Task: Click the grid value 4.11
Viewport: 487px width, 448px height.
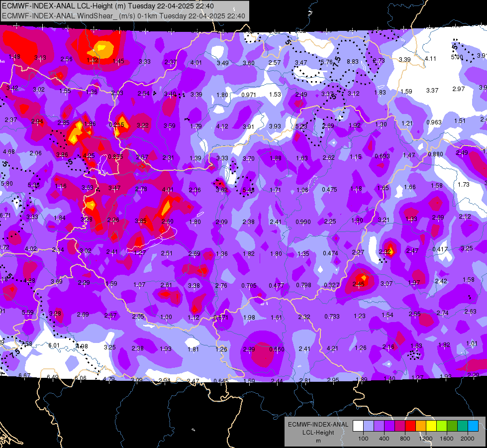Action: [430, 58]
